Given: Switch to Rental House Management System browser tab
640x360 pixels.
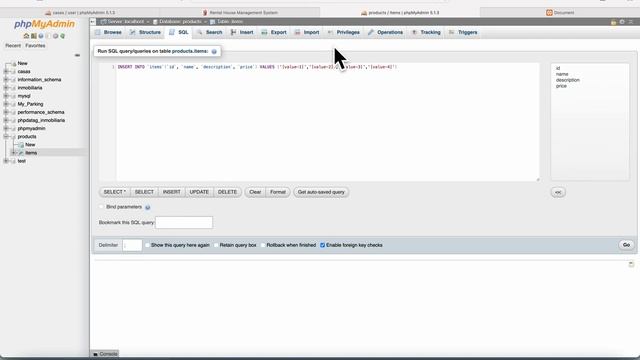Looking at the screenshot, I should (240, 13).
